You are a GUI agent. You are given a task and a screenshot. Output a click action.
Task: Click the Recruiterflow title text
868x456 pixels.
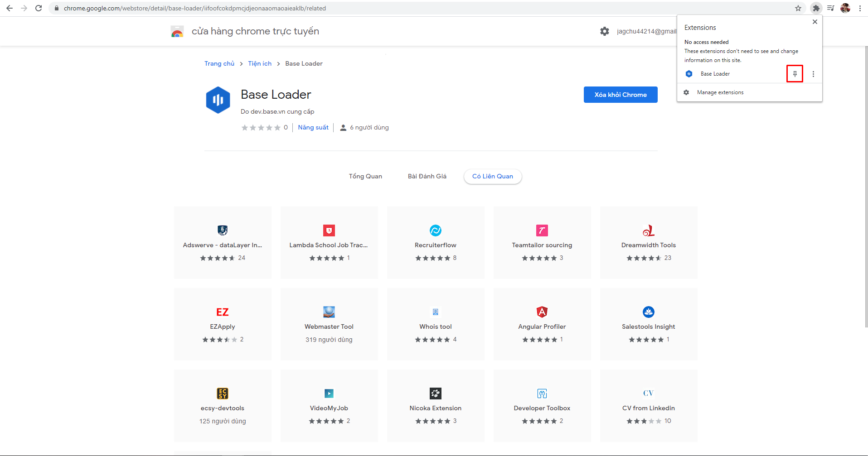(436, 245)
